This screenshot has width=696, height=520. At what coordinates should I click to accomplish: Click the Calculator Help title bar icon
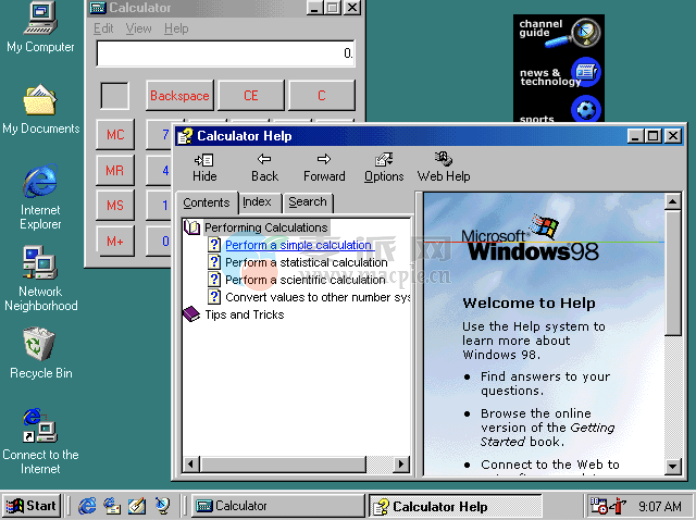point(185,136)
